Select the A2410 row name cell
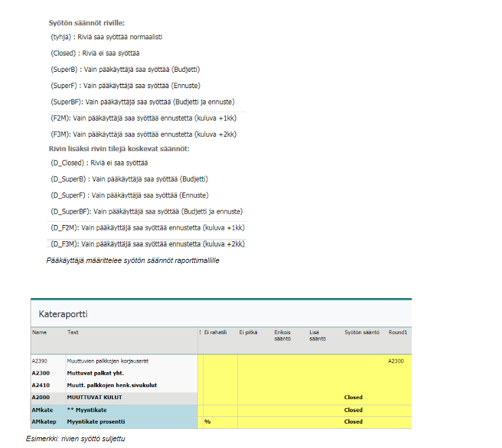The image size is (502, 448). [x=40, y=385]
